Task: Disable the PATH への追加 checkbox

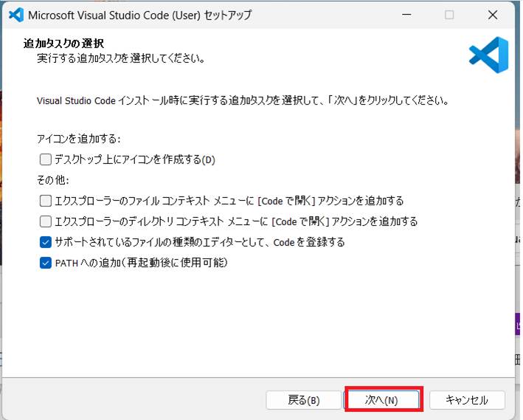Action: pyautogui.click(x=46, y=263)
